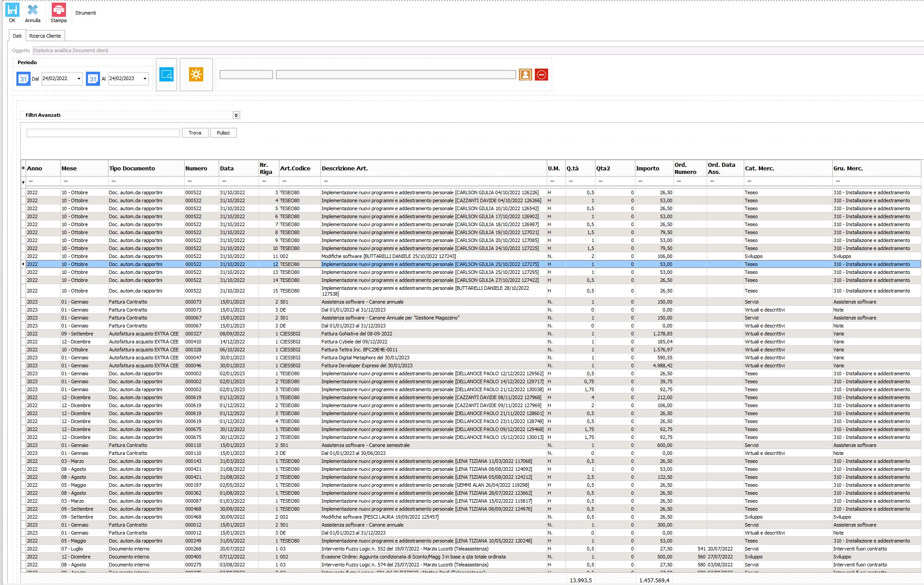The height and width of the screenshot is (585, 924).
Task: Expand the Dal date dropdown arrow
Action: pyautogui.click(x=79, y=79)
